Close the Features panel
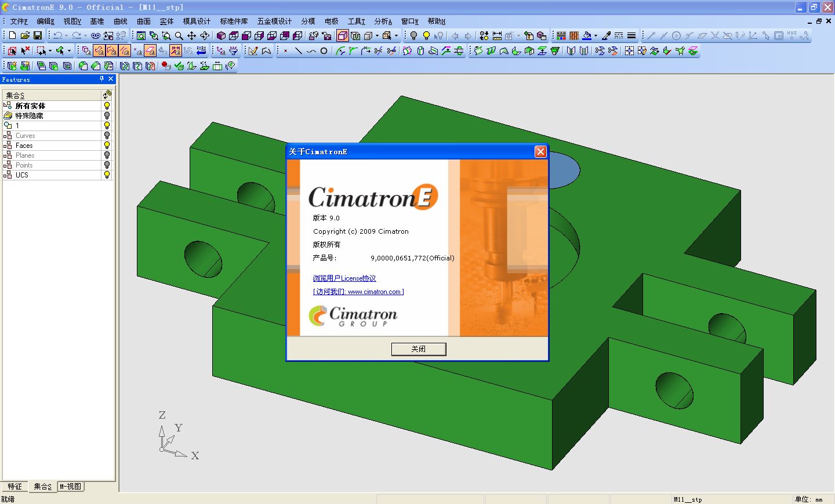 coord(111,79)
